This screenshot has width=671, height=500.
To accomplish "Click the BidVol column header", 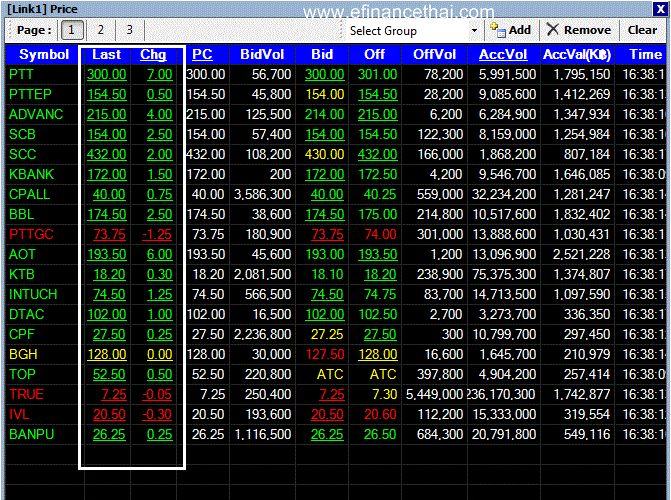I will coord(262,54).
